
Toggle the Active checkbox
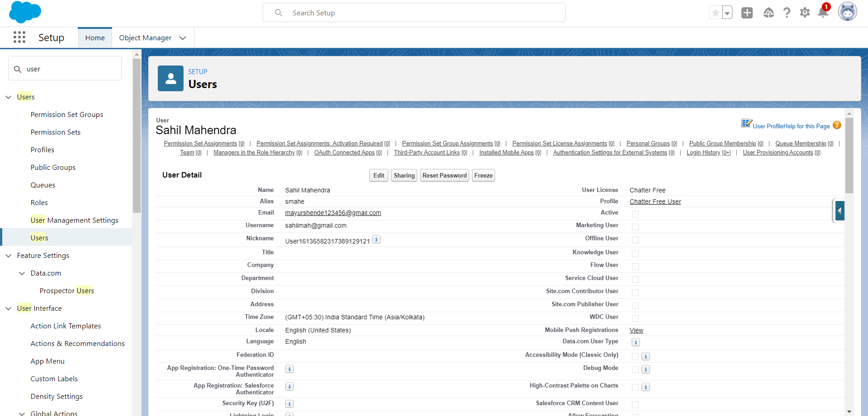[x=635, y=214]
